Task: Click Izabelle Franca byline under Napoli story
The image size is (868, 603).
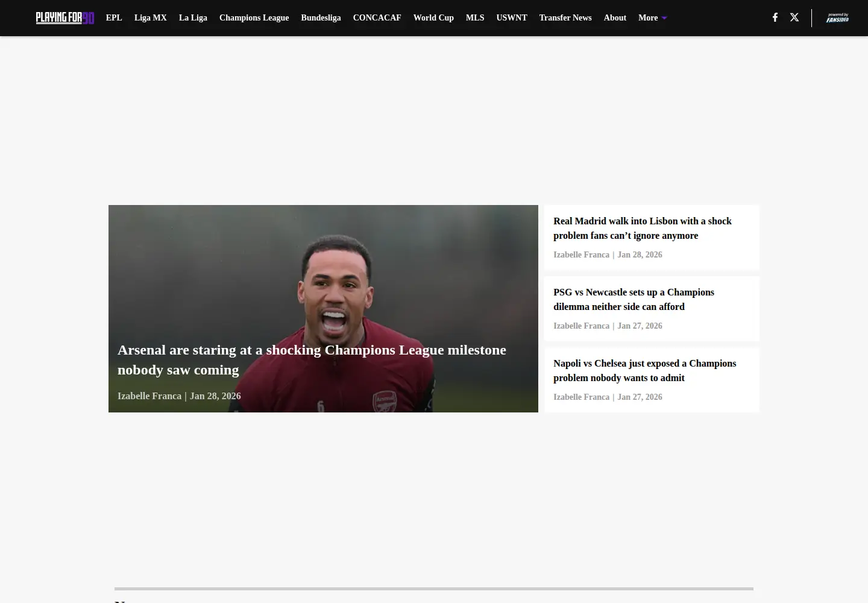Action: pos(581,397)
